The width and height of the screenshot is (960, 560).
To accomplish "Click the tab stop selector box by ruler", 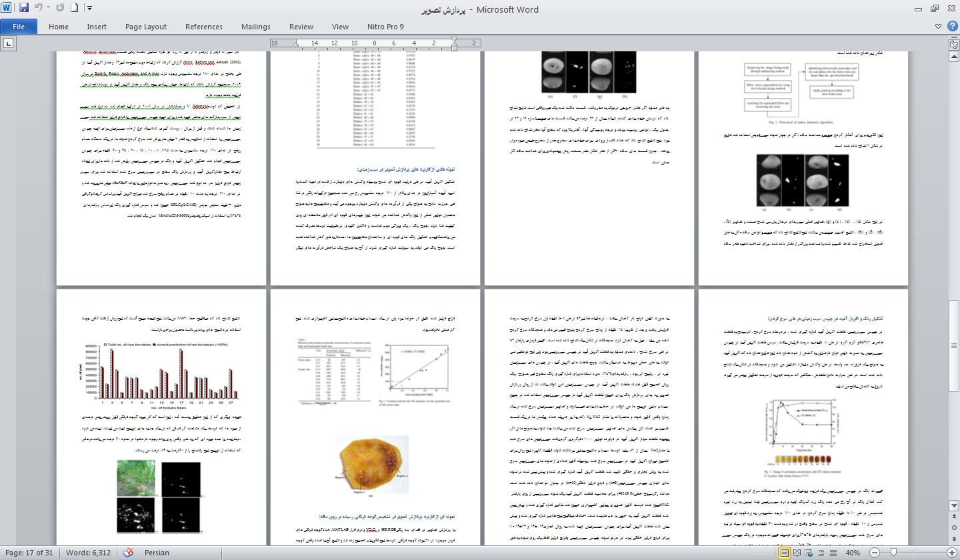I will point(9,43).
